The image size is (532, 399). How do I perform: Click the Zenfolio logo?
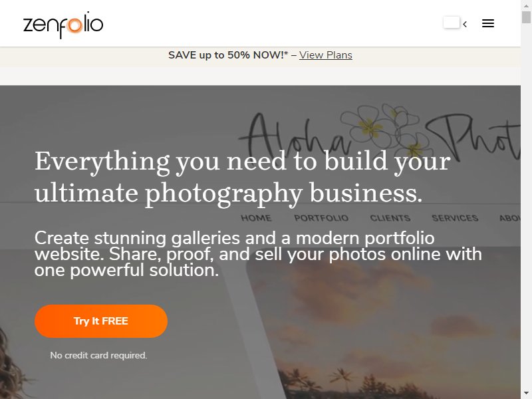(63, 25)
